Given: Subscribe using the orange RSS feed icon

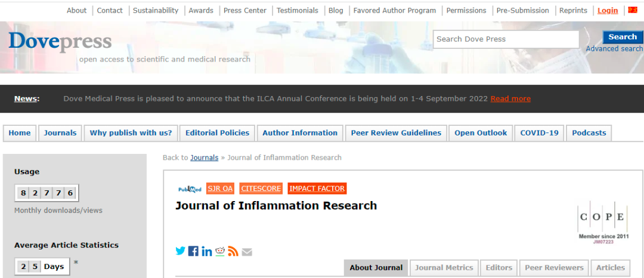Looking at the screenshot, I should (x=233, y=251).
